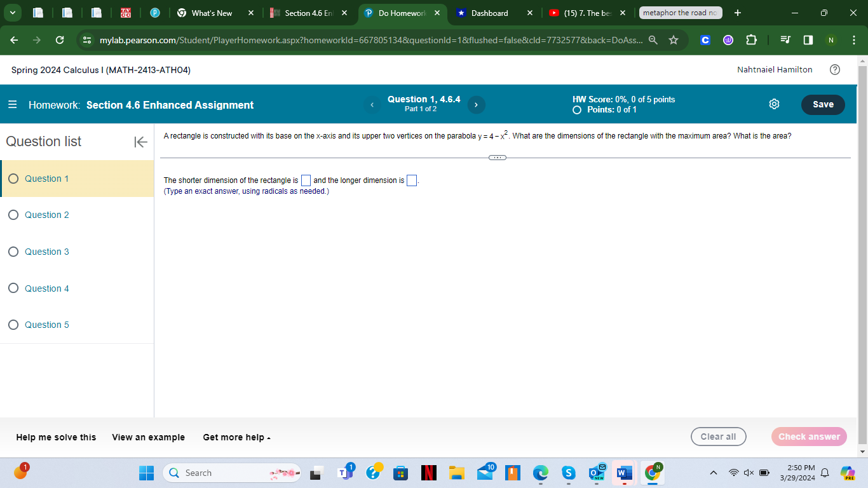Click the Clear all button
Screen dimensions: 868x488
pyautogui.click(x=718, y=437)
